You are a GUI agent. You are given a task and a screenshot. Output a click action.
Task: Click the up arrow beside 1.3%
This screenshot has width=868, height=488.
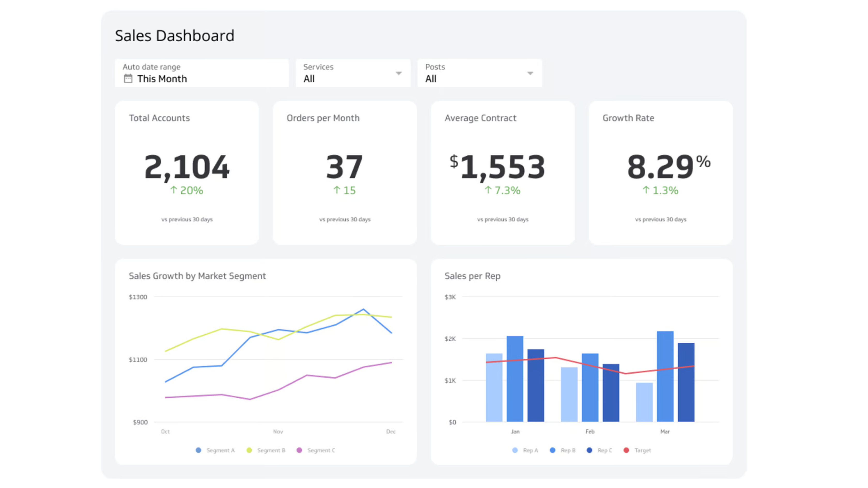[646, 190]
